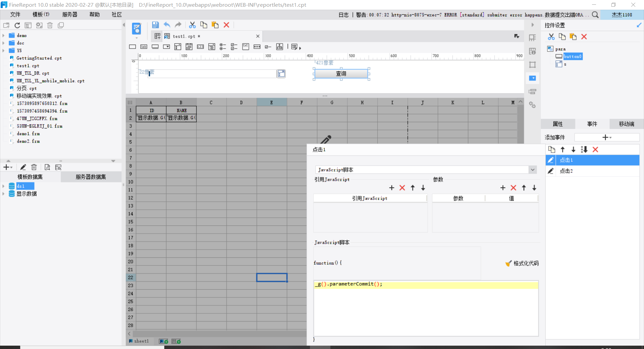Select the 点击2 event entry
644x349 pixels.
593,171
